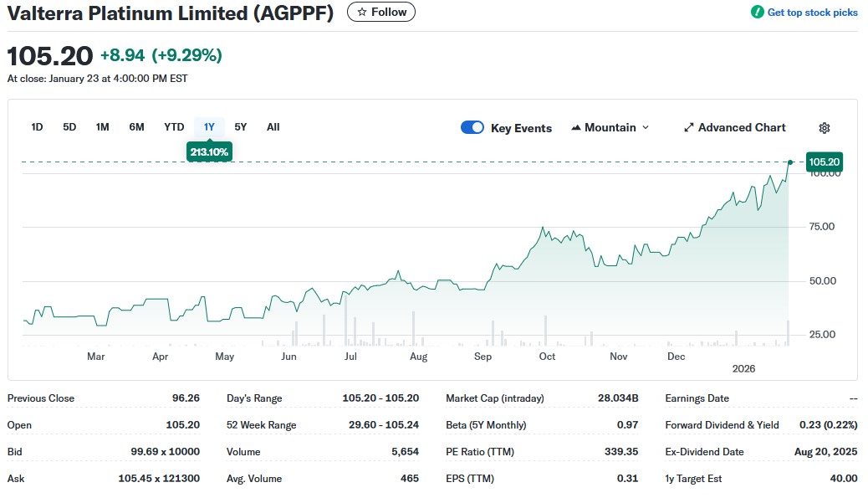Image resolution: width=868 pixels, height=498 pixels.
Task: Click the Jul label on the chart axis
Action: tap(350, 357)
